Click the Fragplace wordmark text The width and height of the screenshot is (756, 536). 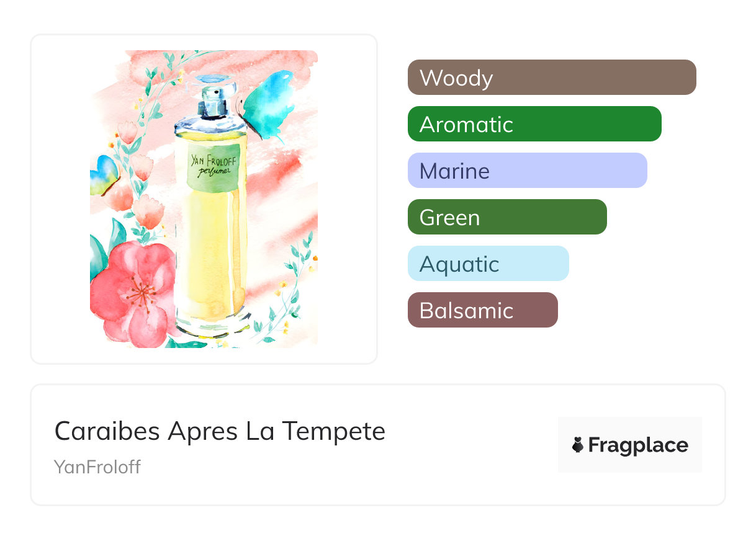638,445
